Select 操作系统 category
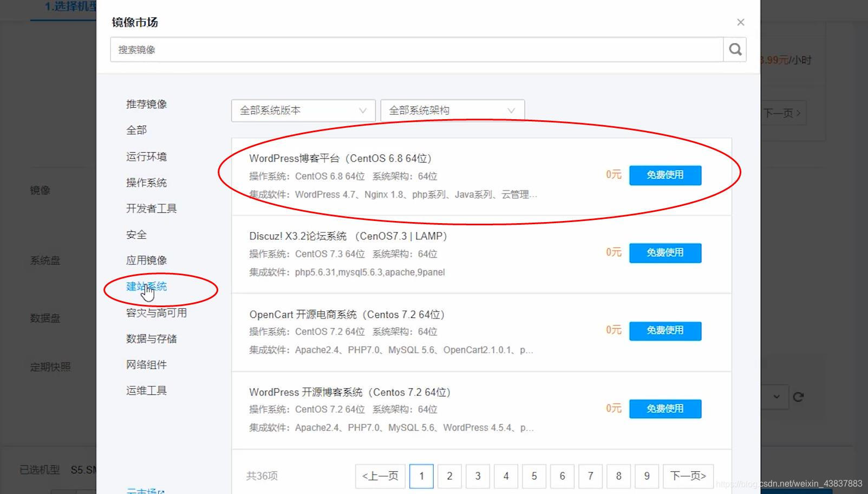This screenshot has height=494, width=868. [146, 183]
